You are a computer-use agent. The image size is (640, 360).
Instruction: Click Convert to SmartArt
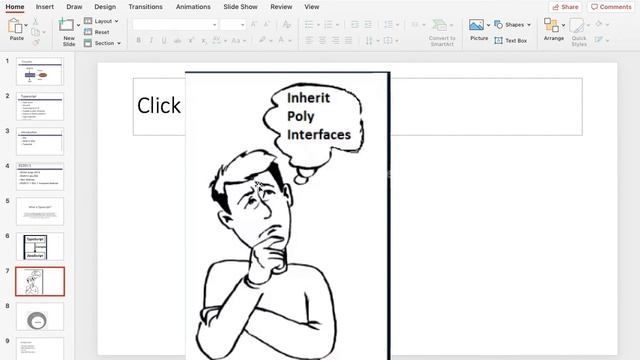(x=442, y=33)
